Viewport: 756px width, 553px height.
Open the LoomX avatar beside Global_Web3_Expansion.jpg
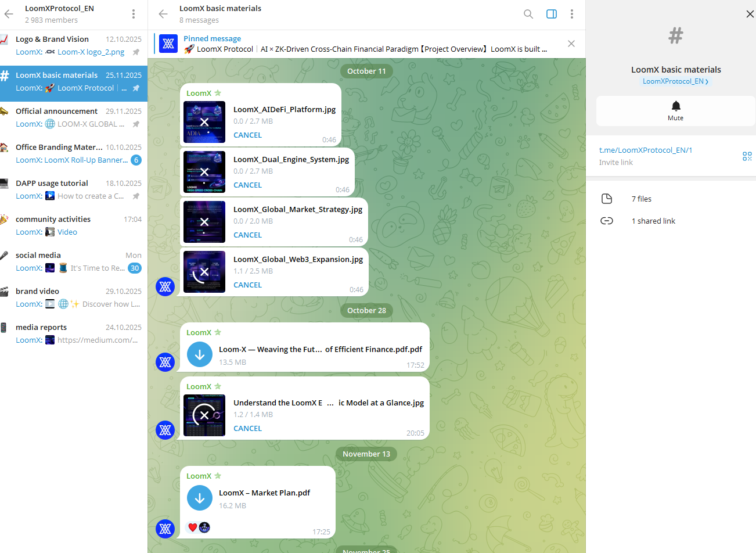click(165, 286)
